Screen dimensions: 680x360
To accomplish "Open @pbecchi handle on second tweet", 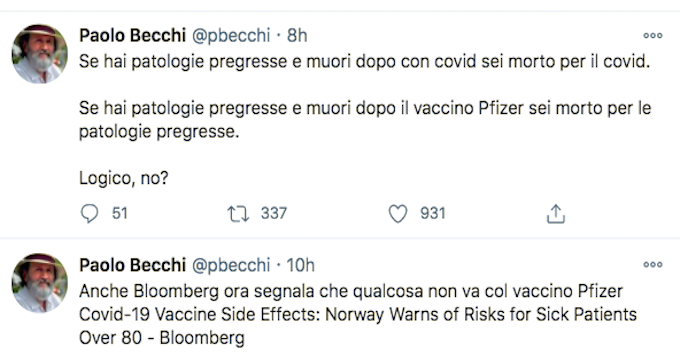I will coord(231,265).
